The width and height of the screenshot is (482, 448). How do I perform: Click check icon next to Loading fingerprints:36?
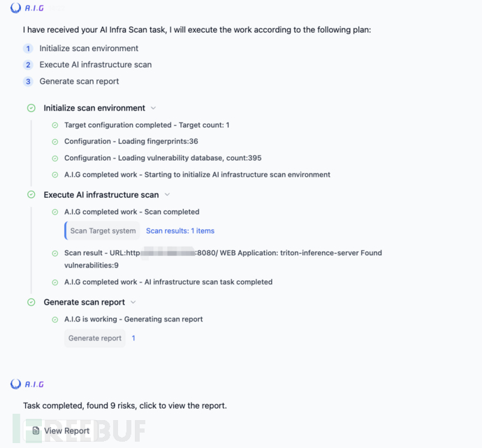54,142
